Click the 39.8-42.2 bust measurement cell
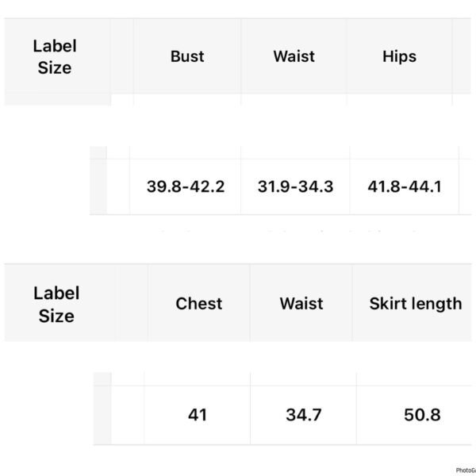The height and width of the screenshot is (476, 476). 186,186
